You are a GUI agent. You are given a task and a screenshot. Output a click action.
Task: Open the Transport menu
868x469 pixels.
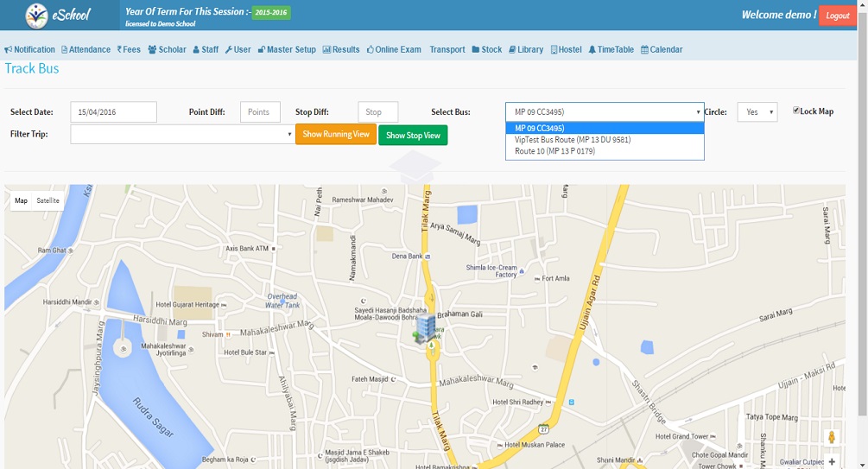tap(447, 50)
